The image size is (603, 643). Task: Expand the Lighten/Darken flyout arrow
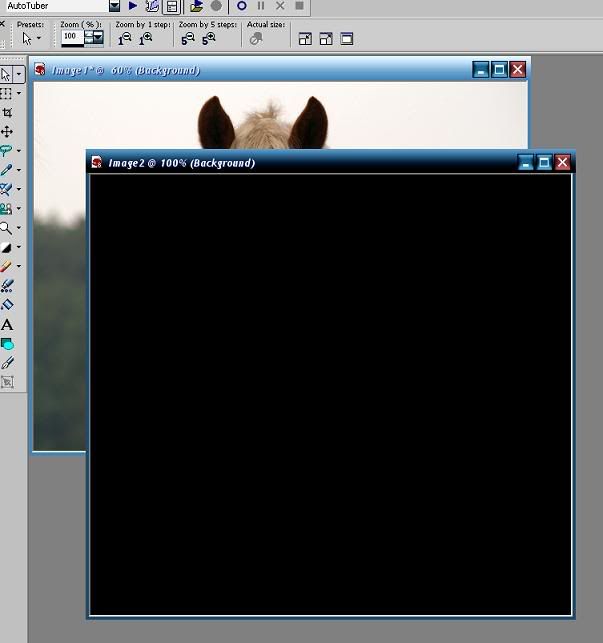click(19, 247)
